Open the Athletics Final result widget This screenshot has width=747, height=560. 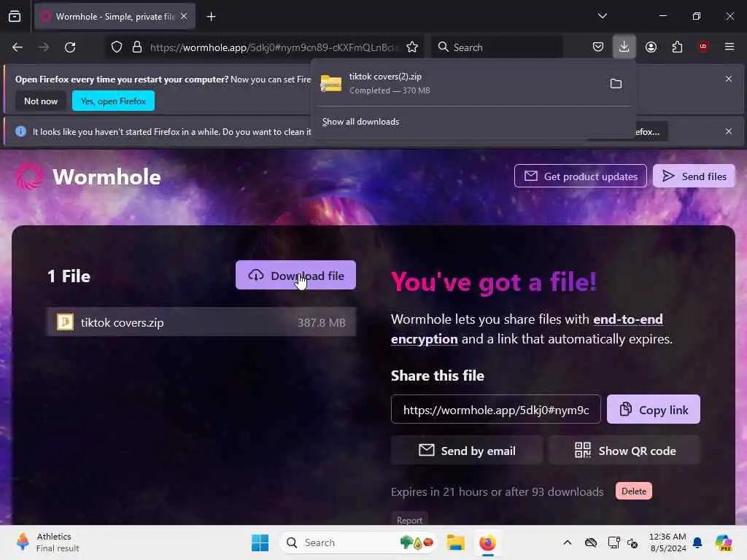pos(47,542)
